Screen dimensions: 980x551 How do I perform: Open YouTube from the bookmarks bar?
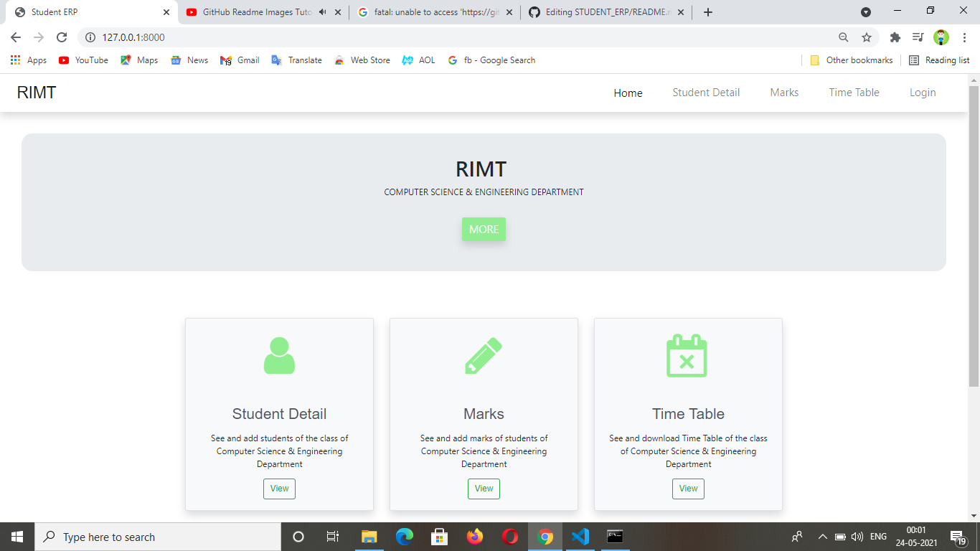click(83, 60)
